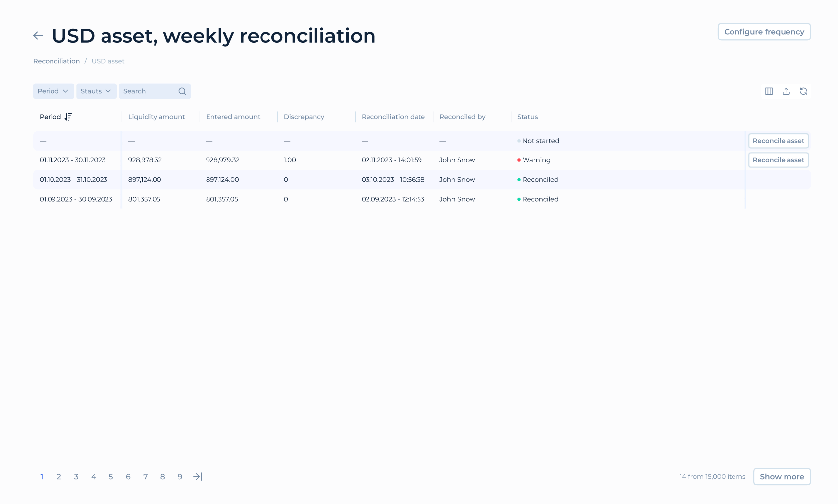This screenshot has width=838, height=504.
Task: Open the Stauts filter dropdown
Action: point(96,91)
